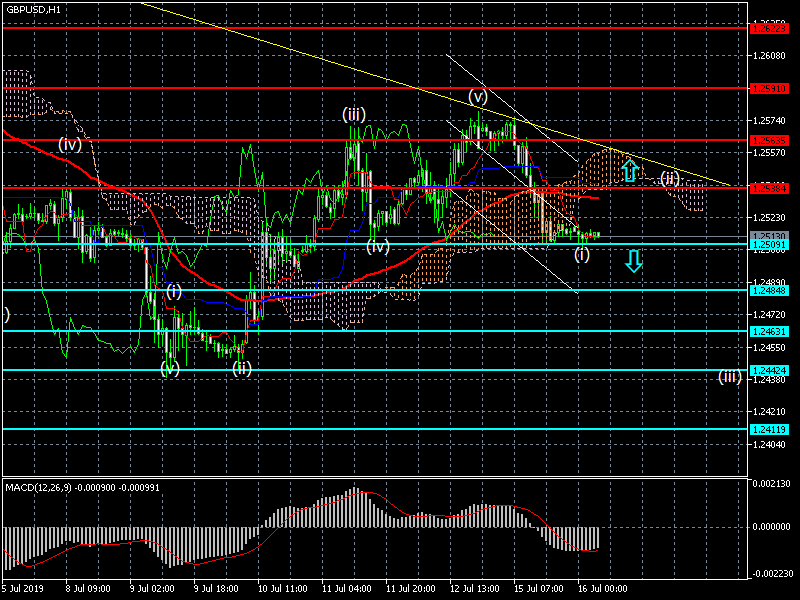This screenshot has width=800, height=600.
Task: Click the 9 Jul 18:00 time label
Action: point(216,589)
